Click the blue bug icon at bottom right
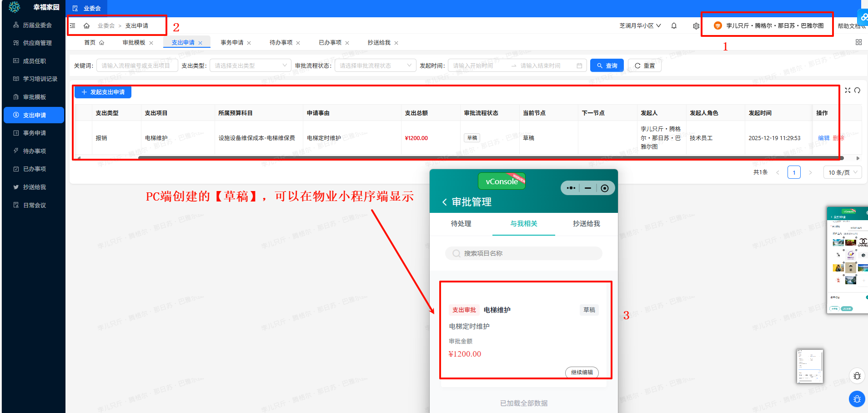The width and height of the screenshot is (868, 413). pyautogui.click(x=857, y=399)
